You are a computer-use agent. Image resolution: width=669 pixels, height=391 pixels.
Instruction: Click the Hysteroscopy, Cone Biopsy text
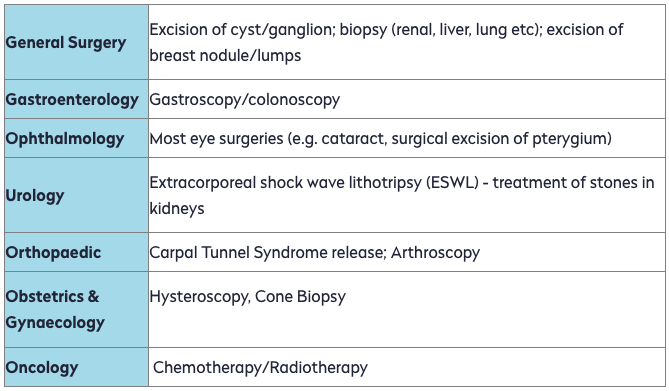click(x=247, y=297)
